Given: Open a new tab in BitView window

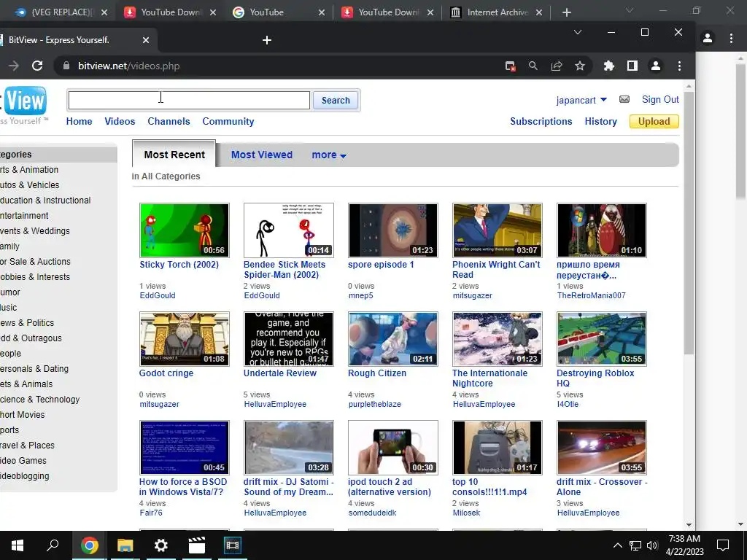Looking at the screenshot, I should tap(267, 40).
